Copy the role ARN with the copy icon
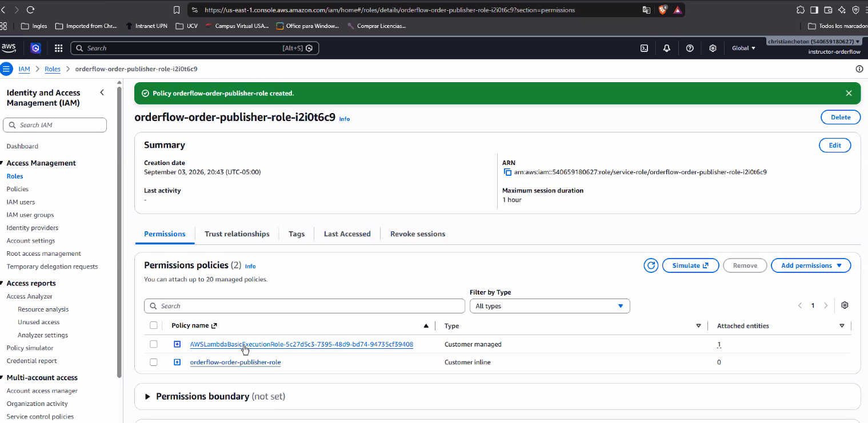868x423 pixels. point(507,172)
